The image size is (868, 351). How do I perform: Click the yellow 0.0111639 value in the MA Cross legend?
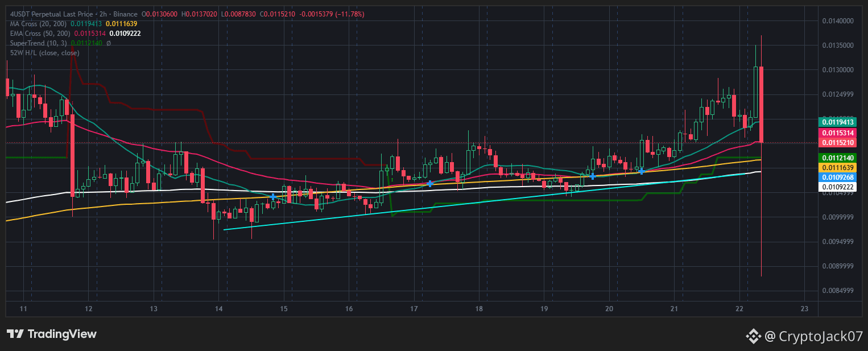click(x=121, y=23)
